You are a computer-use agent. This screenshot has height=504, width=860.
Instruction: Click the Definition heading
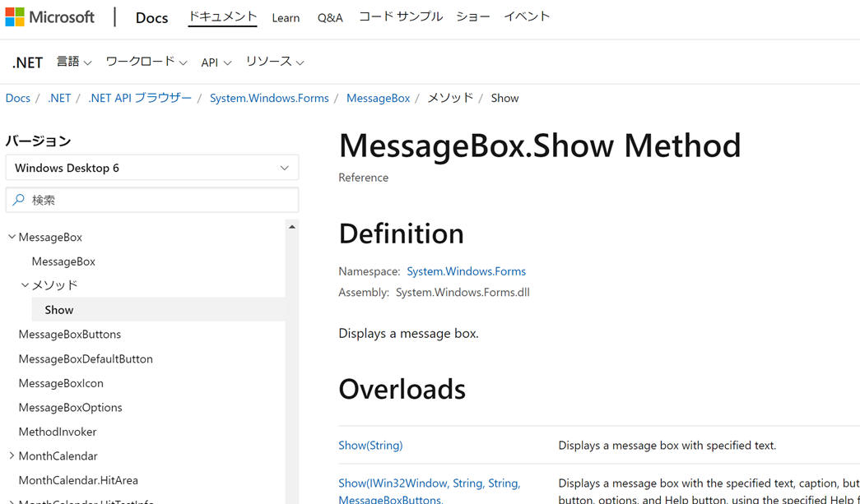pos(402,234)
